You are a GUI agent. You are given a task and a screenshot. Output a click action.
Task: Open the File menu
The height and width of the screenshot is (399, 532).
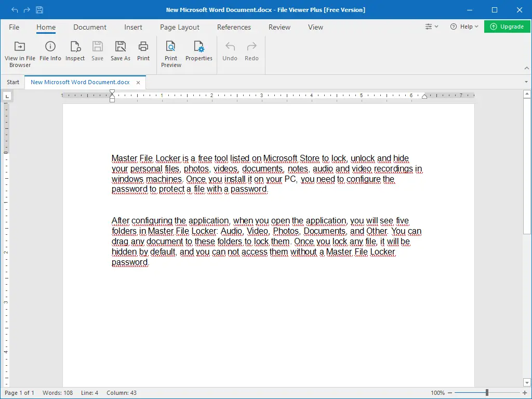pyautogui.click(x=14, y=27)
